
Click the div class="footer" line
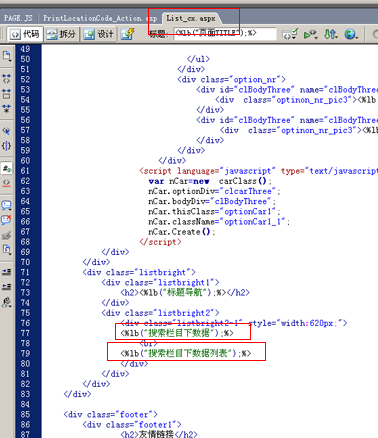point(111,414)
